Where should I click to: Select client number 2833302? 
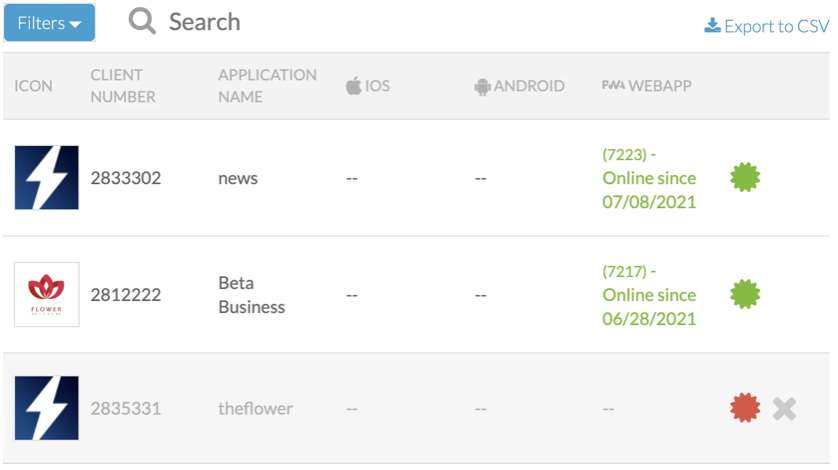[125, 178]
